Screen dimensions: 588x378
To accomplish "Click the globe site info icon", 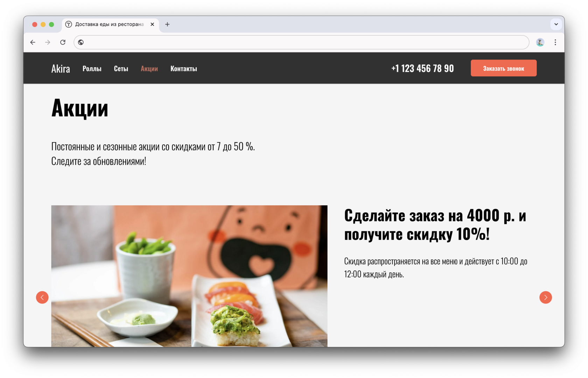I will click(81, 42).
